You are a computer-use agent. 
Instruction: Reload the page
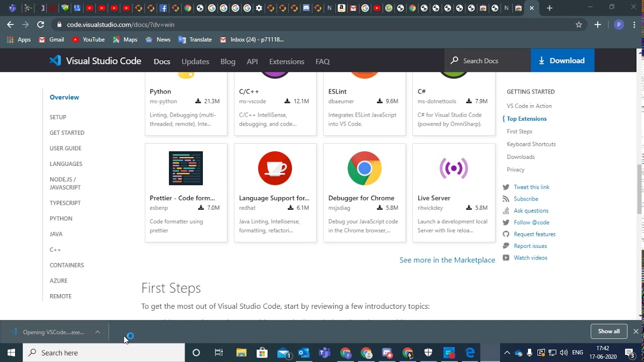pyautogui.click(x=41, y=25)
